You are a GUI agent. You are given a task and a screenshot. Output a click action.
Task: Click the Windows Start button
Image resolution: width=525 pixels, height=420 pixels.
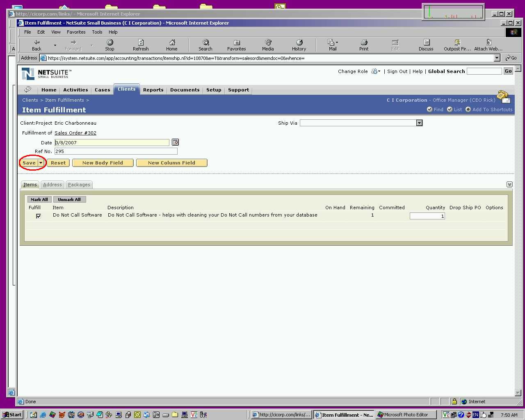pos(12,415)
